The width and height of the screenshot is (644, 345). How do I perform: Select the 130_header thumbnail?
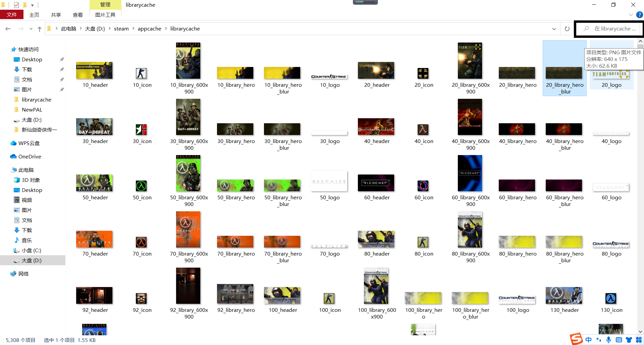[x=564, y=295]
